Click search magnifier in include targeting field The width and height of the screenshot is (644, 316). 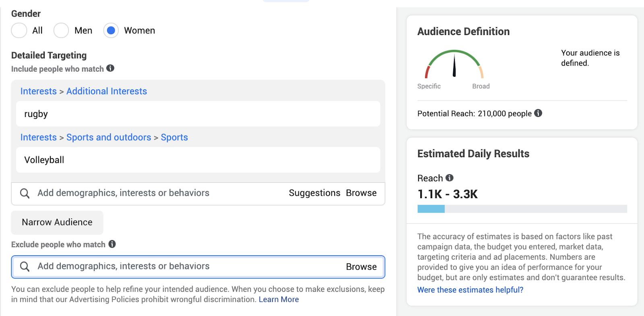(x=25, y=193)
